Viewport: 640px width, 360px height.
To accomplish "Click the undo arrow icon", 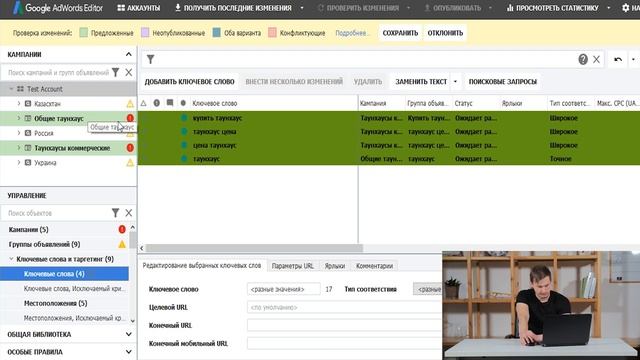I will 618,60.
